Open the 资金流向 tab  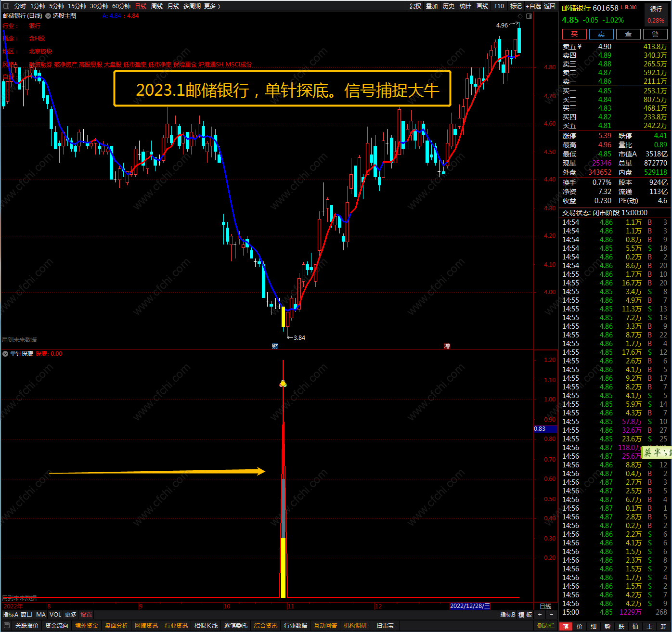coord(57,626)
